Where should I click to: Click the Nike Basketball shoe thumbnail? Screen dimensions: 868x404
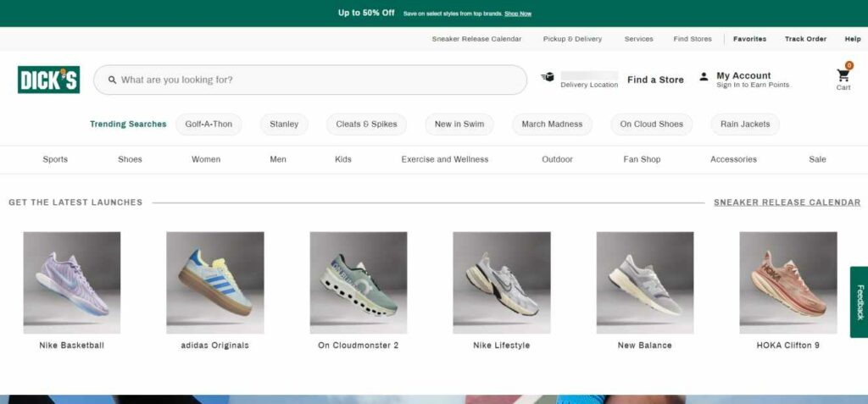coord(72,282)
